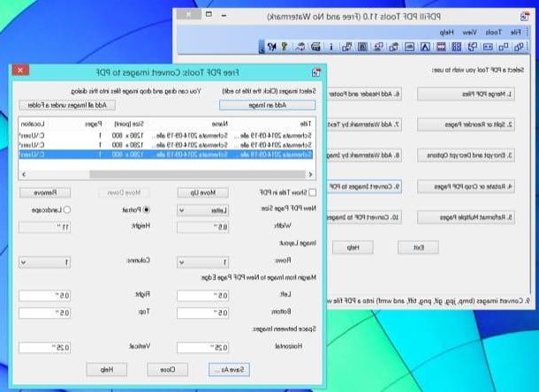Image resolution: width=539 pixels, height=392 pixels.
Task: Click the Create Transparent Image toolbar icon
Action: [x=300, y=47]
